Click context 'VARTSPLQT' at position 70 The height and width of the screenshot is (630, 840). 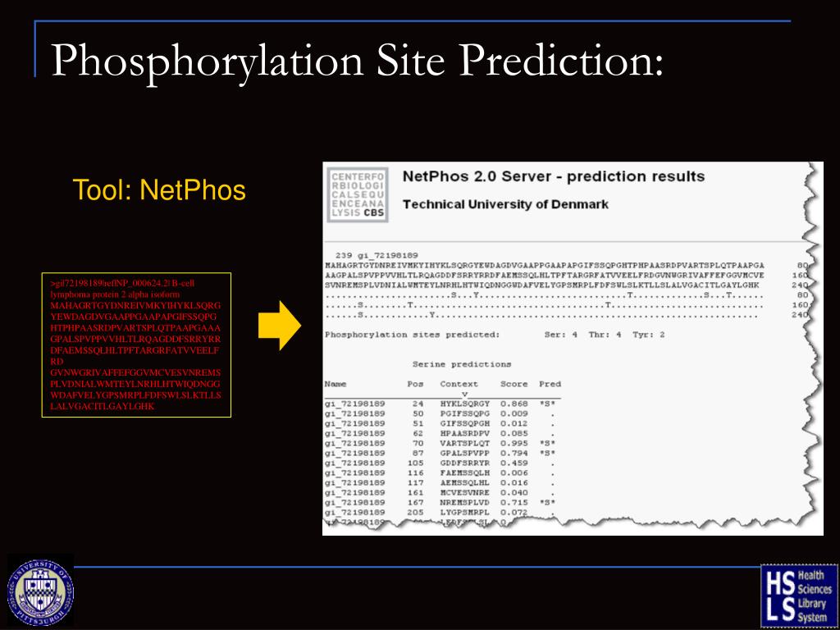[x=464, y=443]
